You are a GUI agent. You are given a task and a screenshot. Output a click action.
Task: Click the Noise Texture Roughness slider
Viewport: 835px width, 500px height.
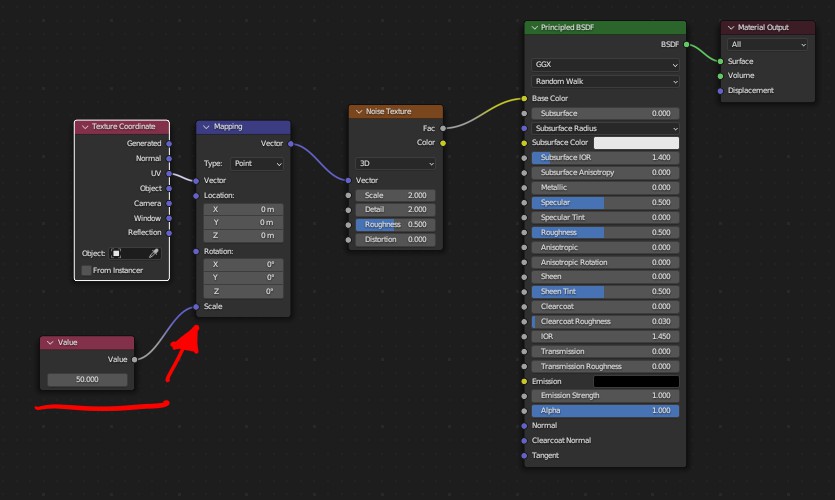tap(395, 225)
